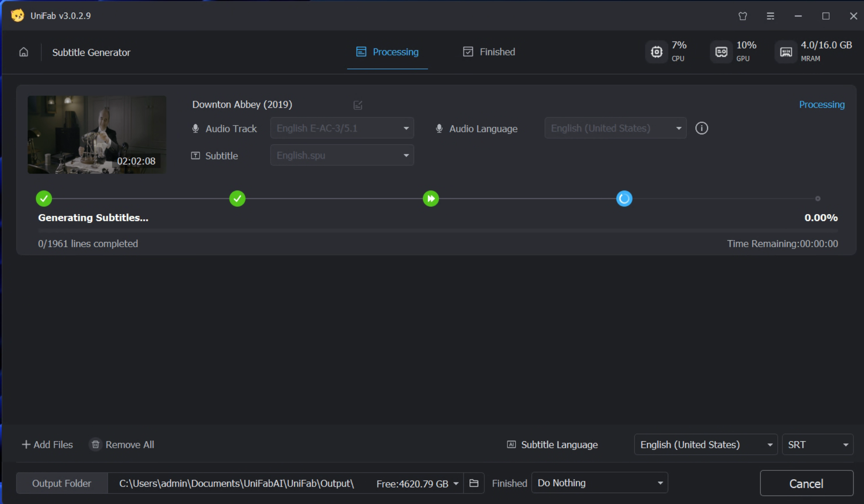Select the Processing tab
The image size is (864, 504).
point(387,52)
